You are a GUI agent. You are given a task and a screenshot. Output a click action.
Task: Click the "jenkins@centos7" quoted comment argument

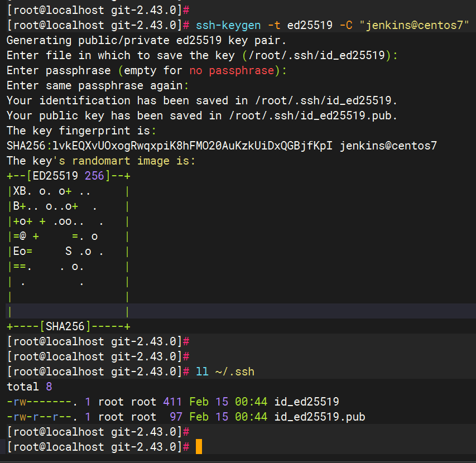click(415, 25)
